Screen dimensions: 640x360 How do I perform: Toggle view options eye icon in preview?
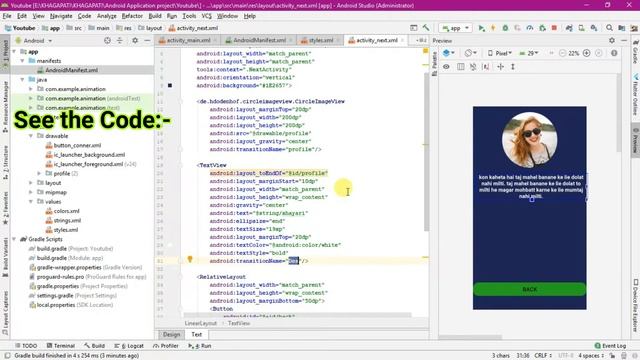click(x=446, y=67)
